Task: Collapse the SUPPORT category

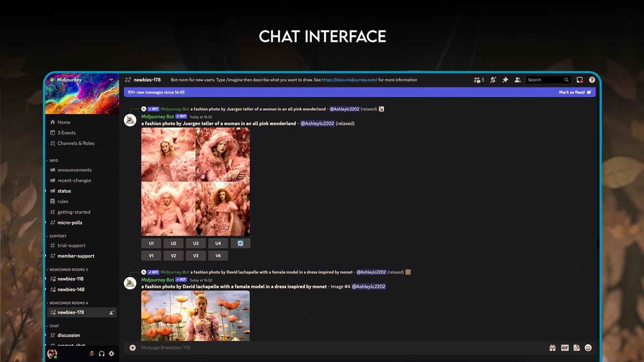Action: (56, 236)
